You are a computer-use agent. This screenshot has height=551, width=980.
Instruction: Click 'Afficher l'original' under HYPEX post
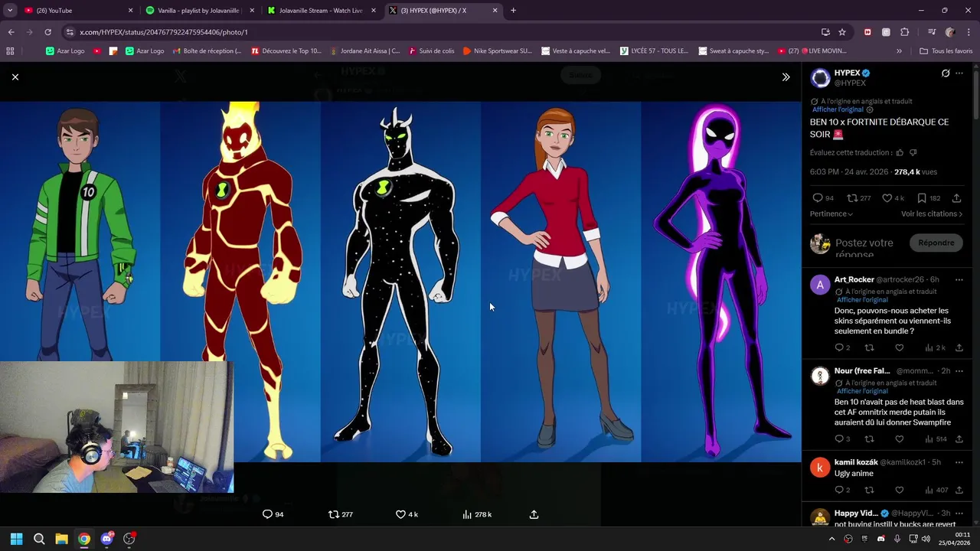838,109
